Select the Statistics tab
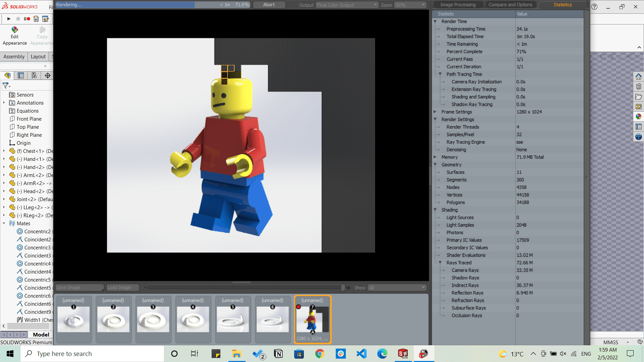Viewport: 644px width, 362px height. (x=562, y=5)
